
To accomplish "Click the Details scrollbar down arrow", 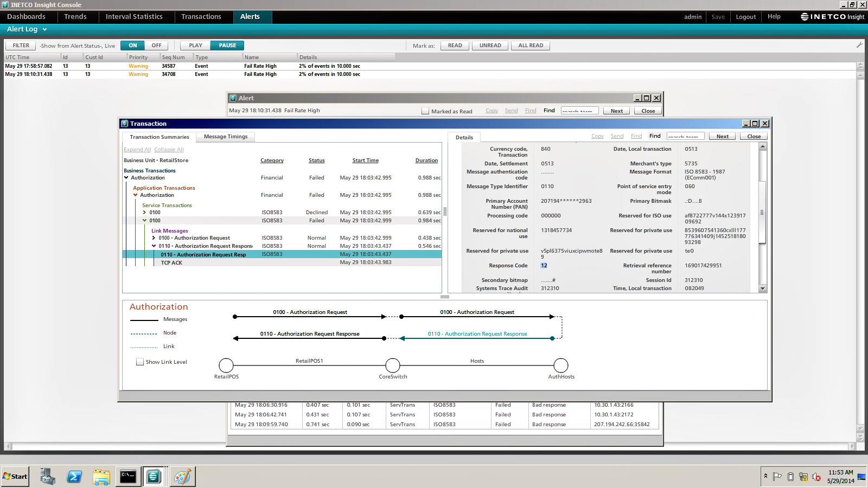I will [x=762, y=288].
